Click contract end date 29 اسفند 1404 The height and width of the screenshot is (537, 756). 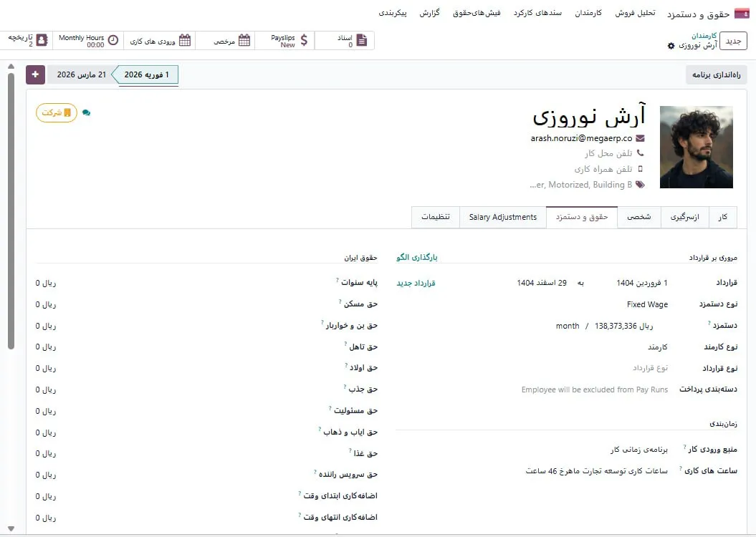pos(542,284)
